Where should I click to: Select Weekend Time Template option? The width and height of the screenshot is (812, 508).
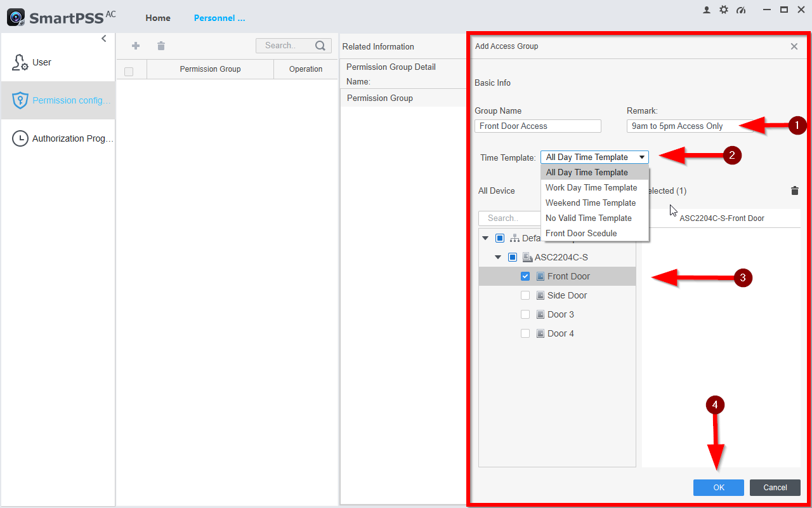coord(594,203)
